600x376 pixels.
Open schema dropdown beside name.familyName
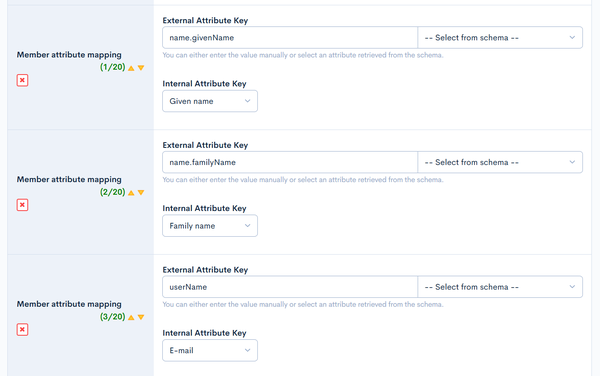[500, 162]
